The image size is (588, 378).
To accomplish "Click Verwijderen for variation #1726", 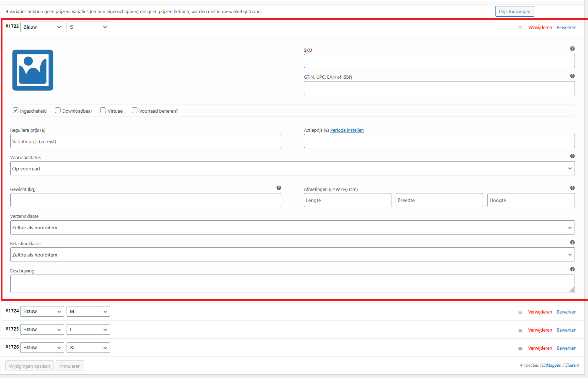I will point(540,348).
